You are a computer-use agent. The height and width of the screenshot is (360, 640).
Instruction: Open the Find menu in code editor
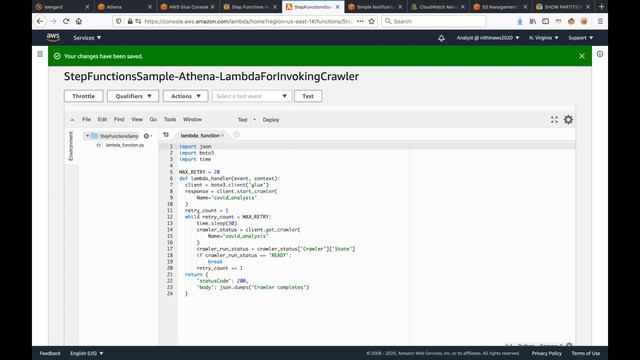119,119
